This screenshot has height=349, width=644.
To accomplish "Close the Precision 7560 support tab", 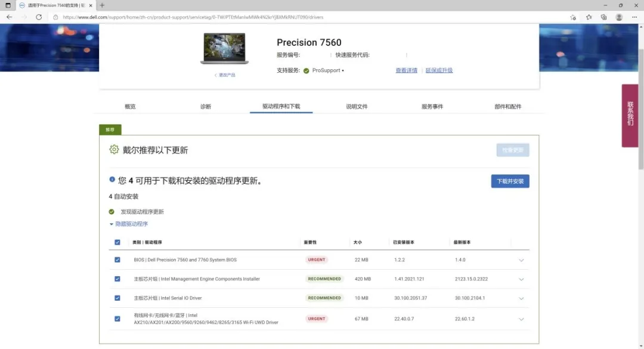I will tap(91, 5).
